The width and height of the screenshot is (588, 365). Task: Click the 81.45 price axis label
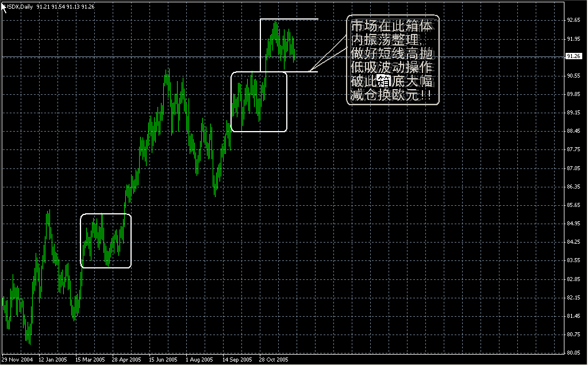[x=574, y=316]
